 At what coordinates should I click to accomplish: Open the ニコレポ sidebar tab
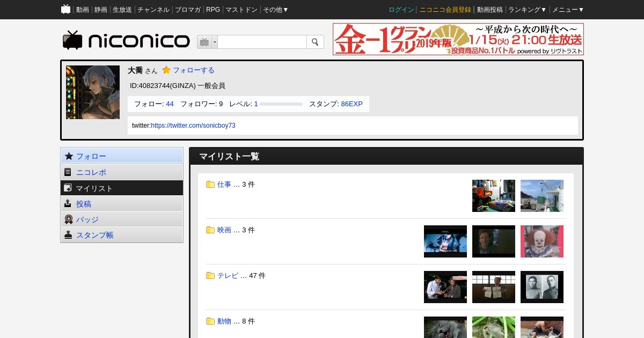122,172
